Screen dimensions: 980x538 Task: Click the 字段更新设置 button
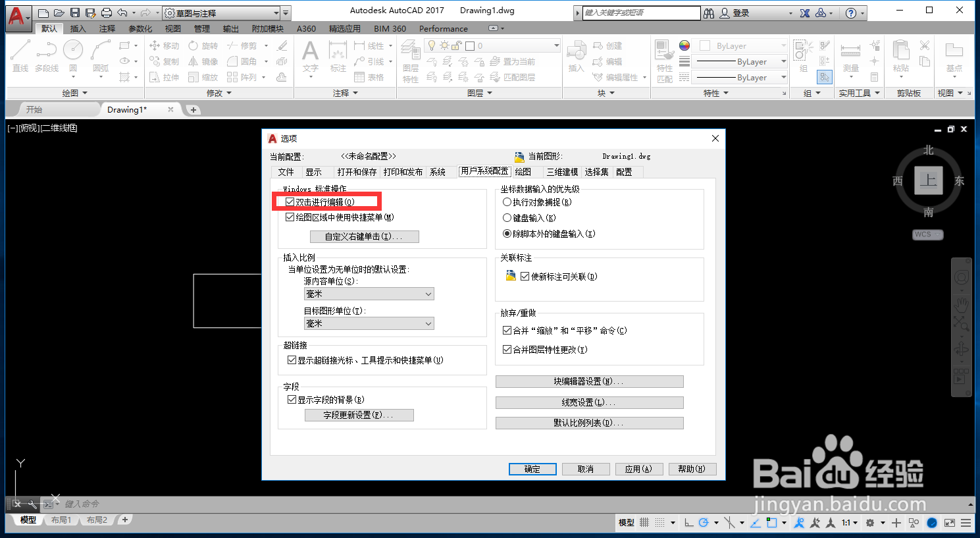point(359,415)
